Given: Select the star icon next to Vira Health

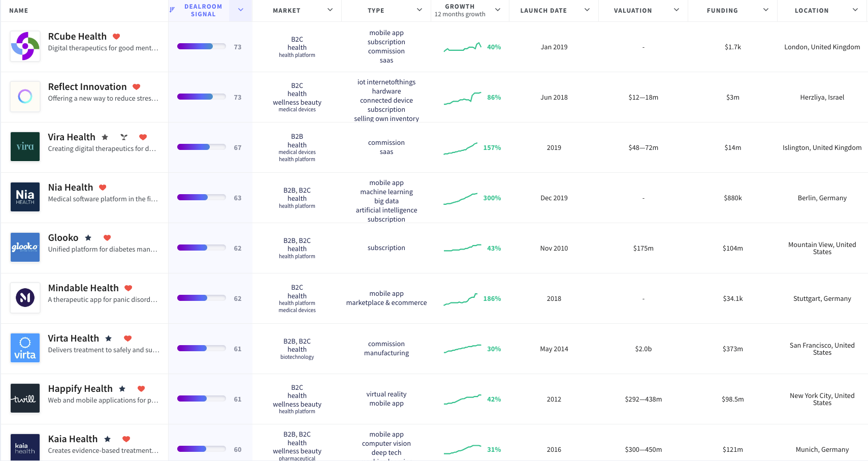Looking at the screenshot, I should pyautogui.click(x=105, y=137).
